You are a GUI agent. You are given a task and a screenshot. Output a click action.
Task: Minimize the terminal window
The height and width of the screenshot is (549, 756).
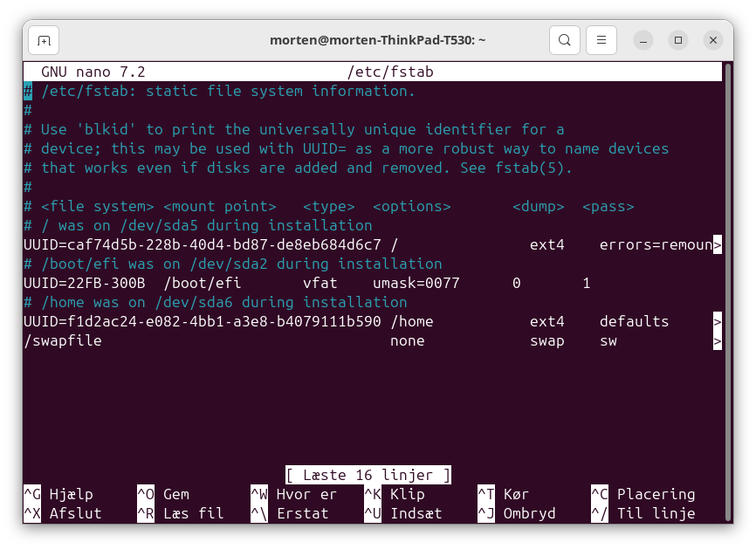tap(643, 40)
